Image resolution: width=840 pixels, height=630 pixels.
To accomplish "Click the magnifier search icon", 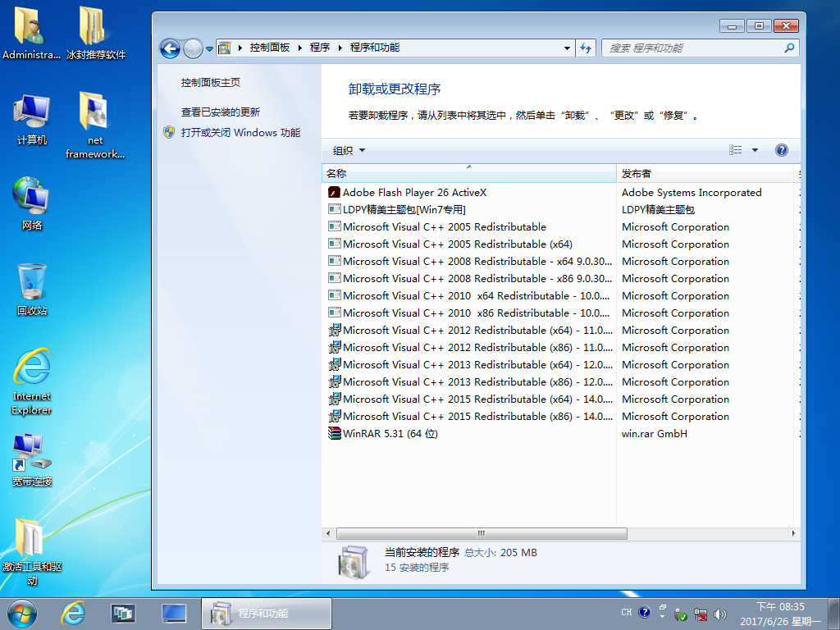I will click(x=788, y=48).
